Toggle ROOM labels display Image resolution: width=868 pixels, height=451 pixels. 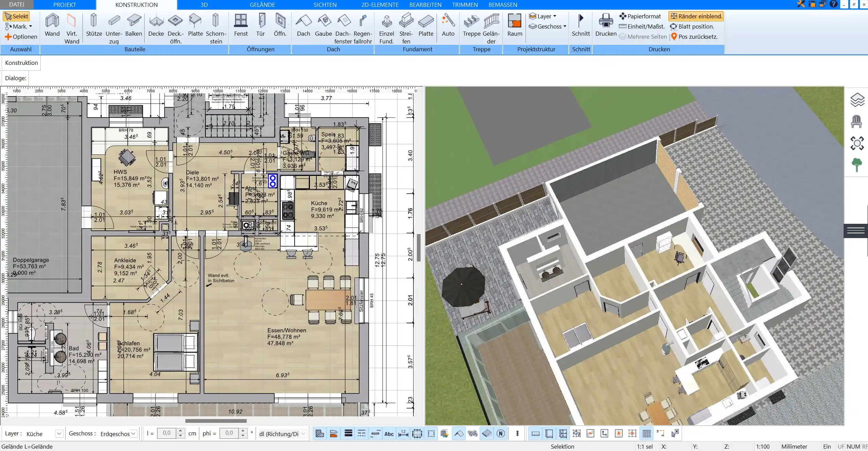(375, 433)
